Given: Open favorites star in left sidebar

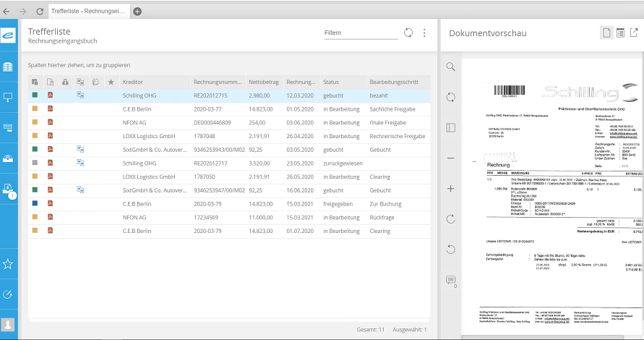Looking at the screenshot, I should click(x=8, y=264).
